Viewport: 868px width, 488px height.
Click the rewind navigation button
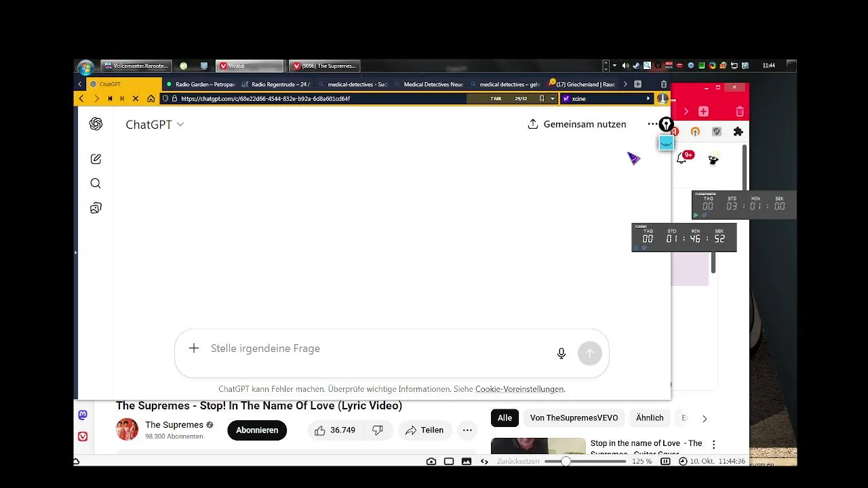[110, 98]
